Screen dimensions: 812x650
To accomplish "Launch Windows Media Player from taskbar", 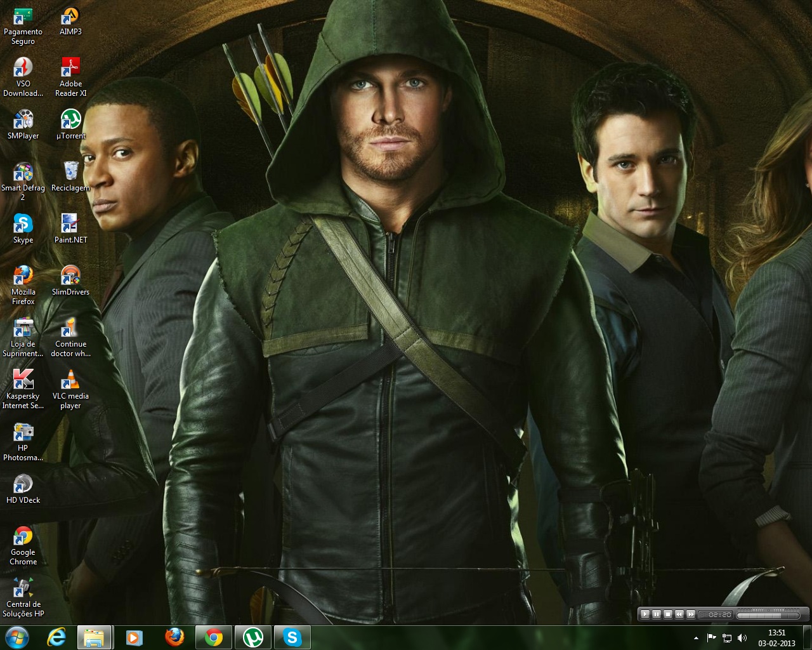I will coord(134,637).
